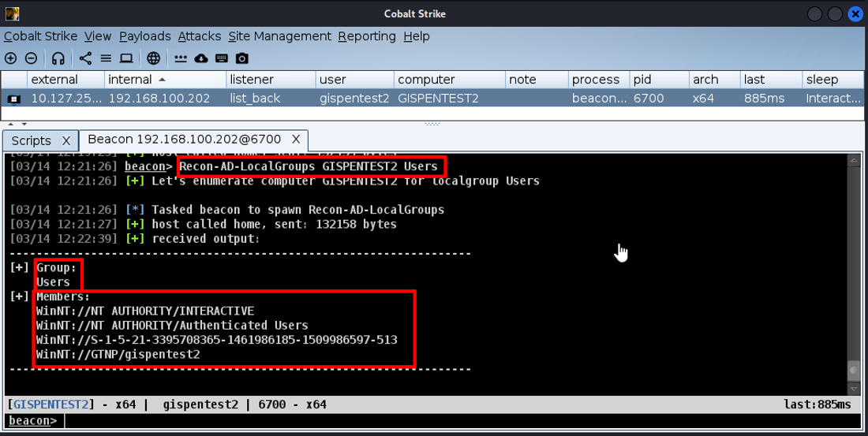Image resolution: width=868 pixels, height=436 pixels.
Task: Click 'host called home, sent: 132158 bytes'
Action: (x=274, y=224)
